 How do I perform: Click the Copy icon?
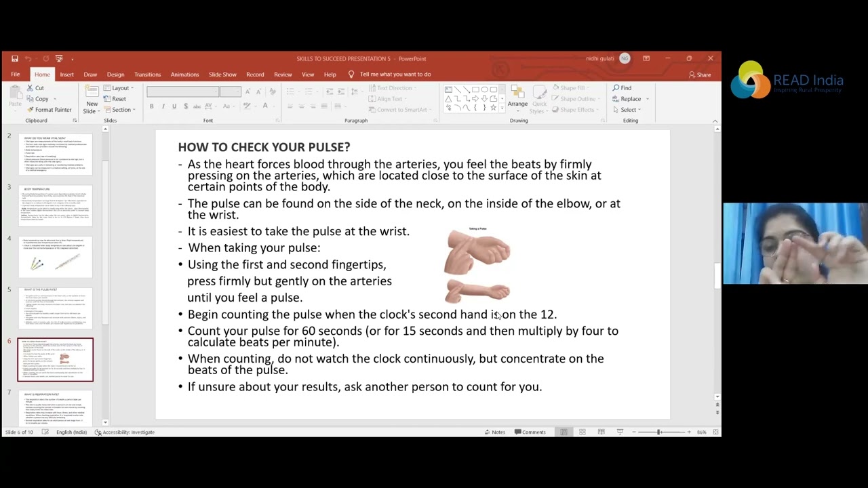click(x=31, y=99)
